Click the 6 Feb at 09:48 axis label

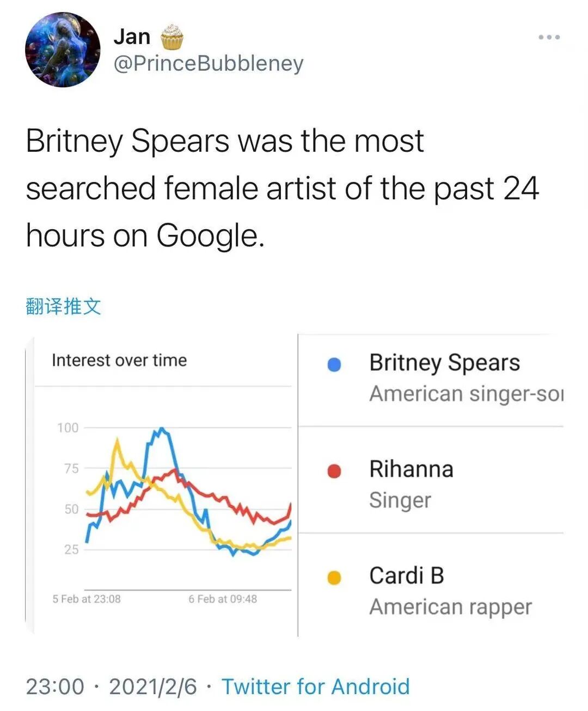[x=223, y=599]
